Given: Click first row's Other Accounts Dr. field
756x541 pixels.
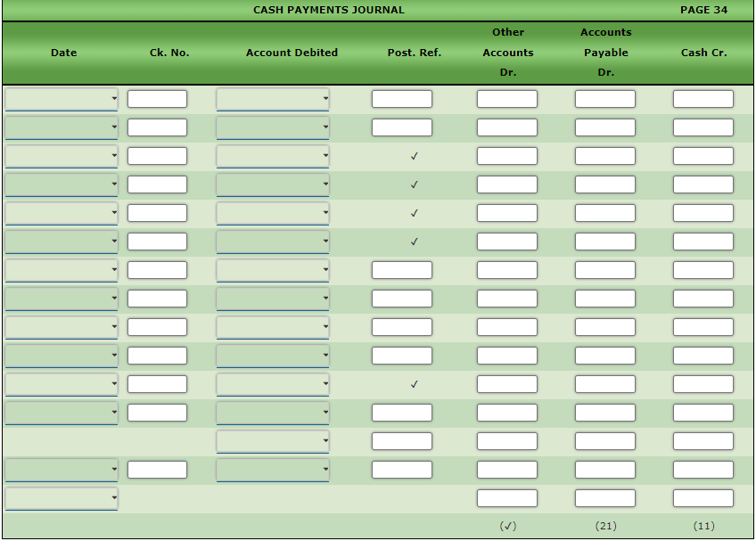Looking at the screenshot, I should coord(506,99).
